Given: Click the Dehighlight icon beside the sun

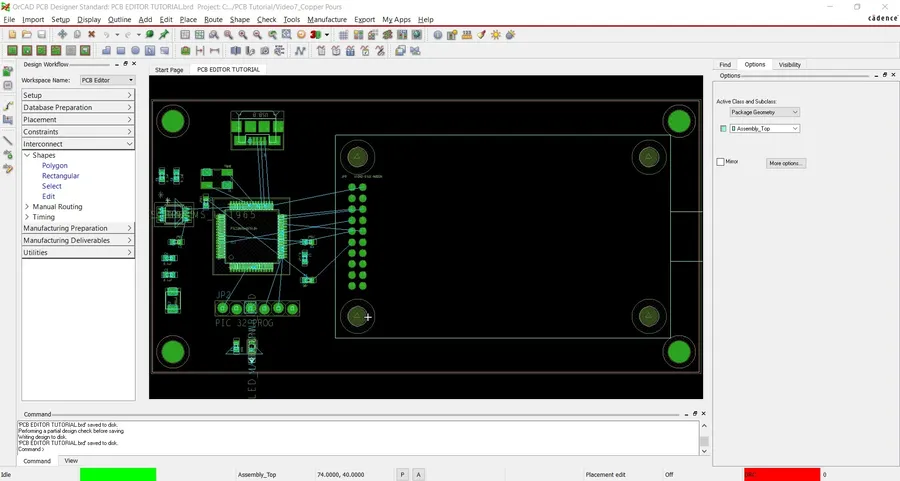Looking at the screenshot, I should tap(510, 34).
